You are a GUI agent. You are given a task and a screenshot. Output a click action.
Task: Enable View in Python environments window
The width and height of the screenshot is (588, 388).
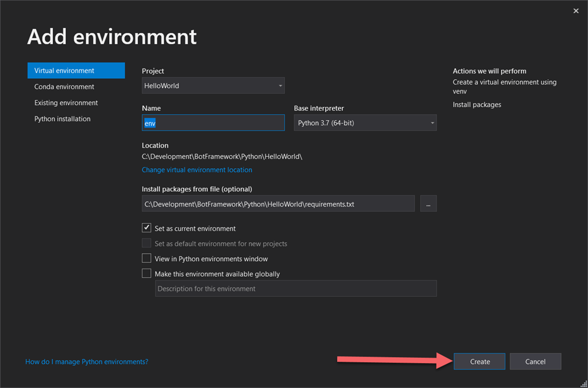pos(146,258)
